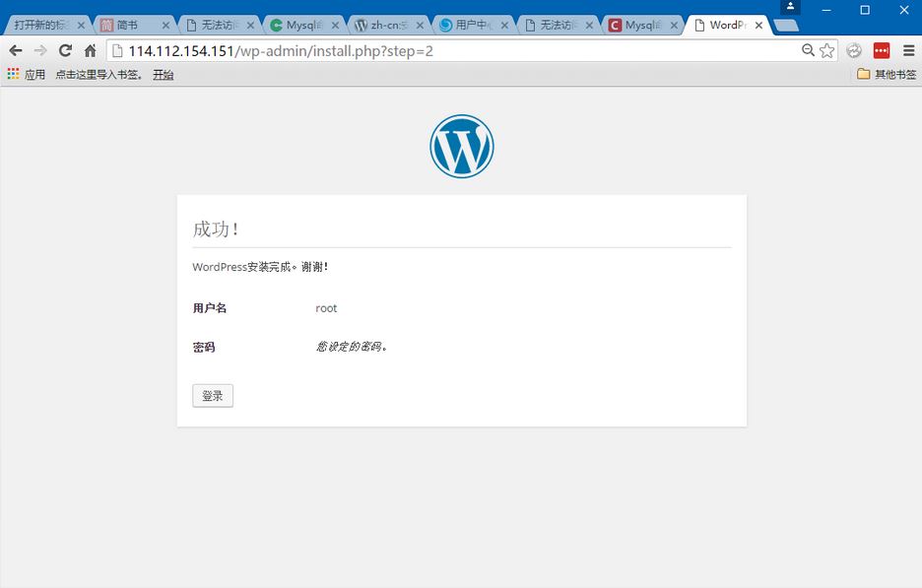Click the 密码 label
Screen dimensions: 922x588
point(204,347)
